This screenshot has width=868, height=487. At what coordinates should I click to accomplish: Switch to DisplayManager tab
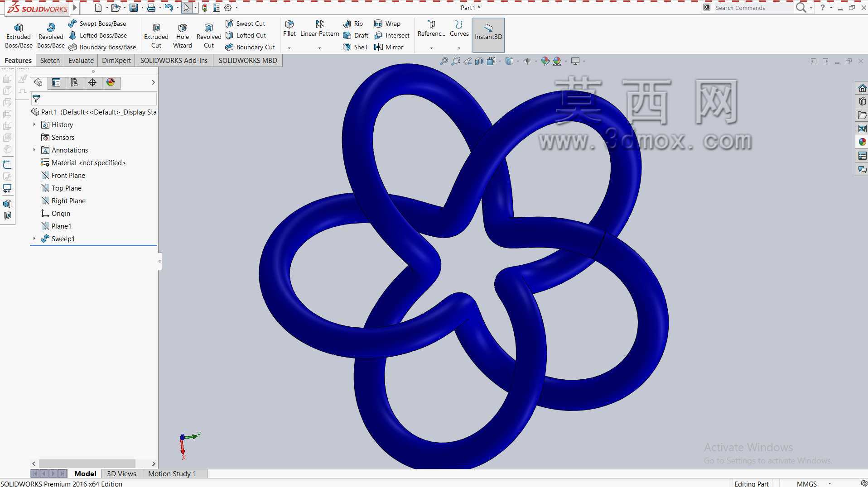pyautogui.click(x=111, y=82)
